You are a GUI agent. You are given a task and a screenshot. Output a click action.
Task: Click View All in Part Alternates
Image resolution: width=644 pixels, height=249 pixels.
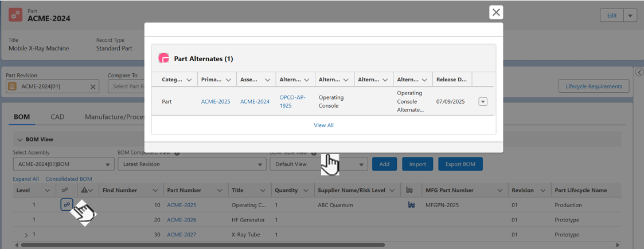click(x=323, y=125)
